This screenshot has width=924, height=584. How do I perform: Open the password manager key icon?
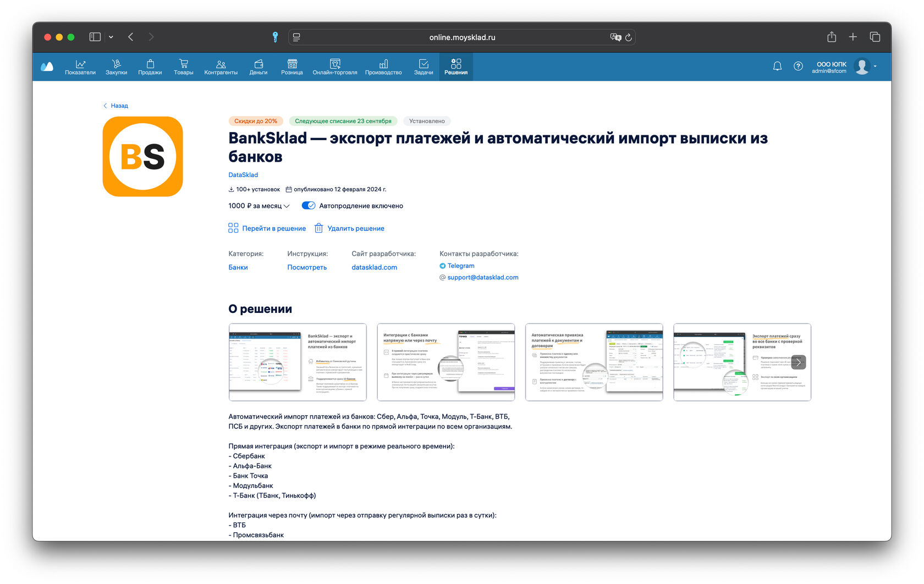pyautogui.click(x=275, y=37)
